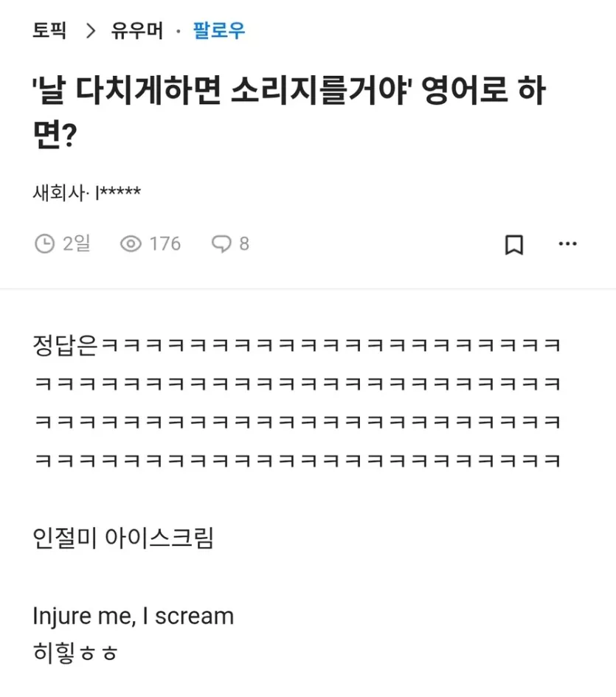The image size is (616, 697).
Task: Click the comment bubble icon
Action: [x=221, y=243]
